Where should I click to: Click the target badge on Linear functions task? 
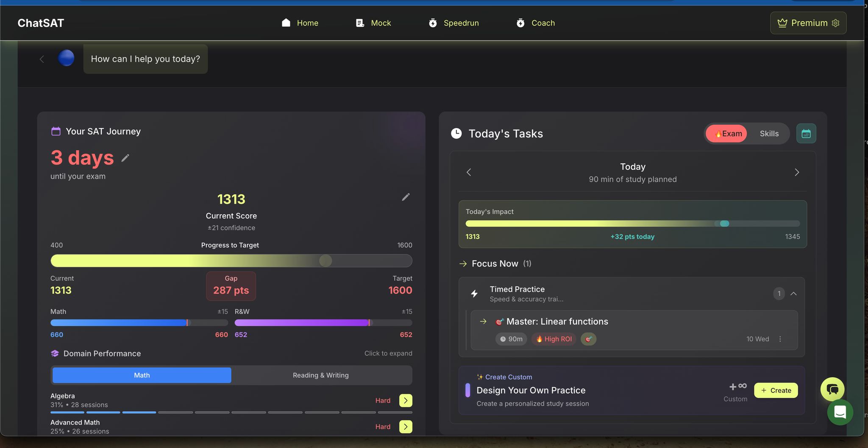point(588,339)
